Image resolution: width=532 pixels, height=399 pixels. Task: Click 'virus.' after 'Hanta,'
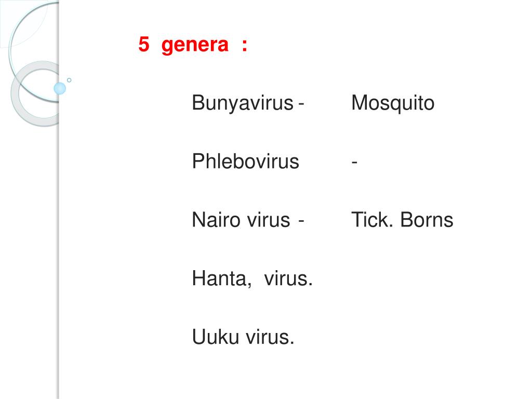tap(288, 279)
